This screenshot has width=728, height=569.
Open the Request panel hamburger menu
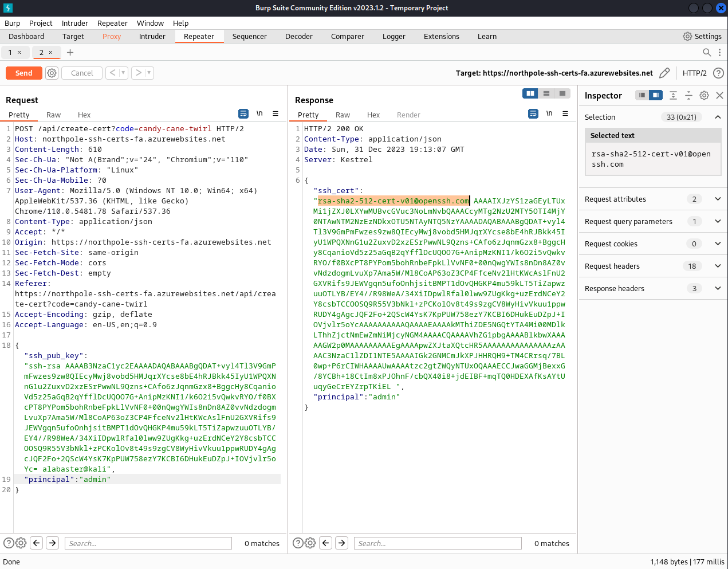pos(276,114)
